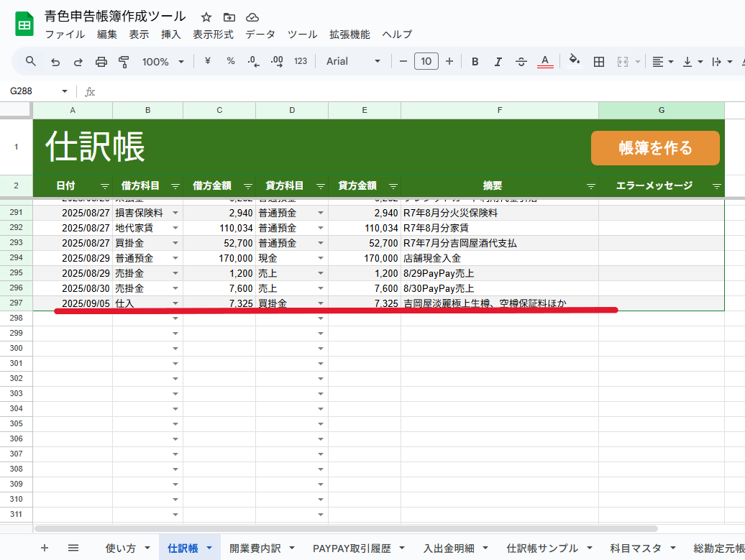Screen dimensions: 745x560
Task: Toggle filter on 日付 column header
Action: click(104, 186)
